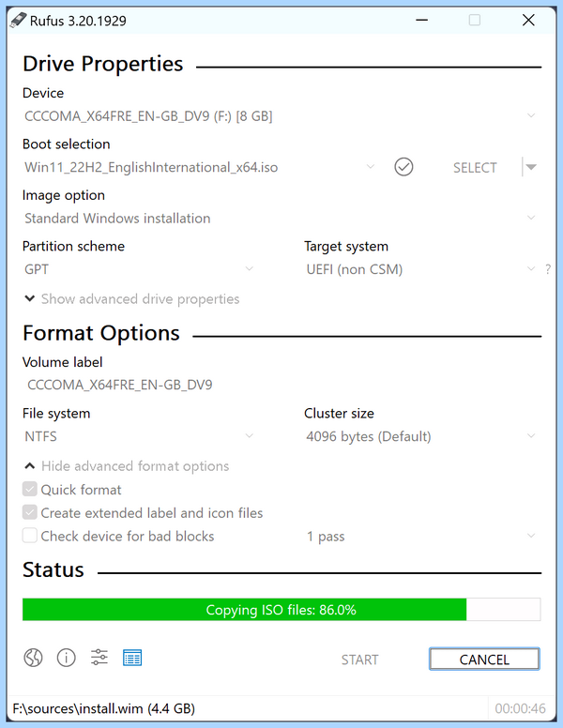
Task: Click the Format Options heading
Action: pos(101,333)
